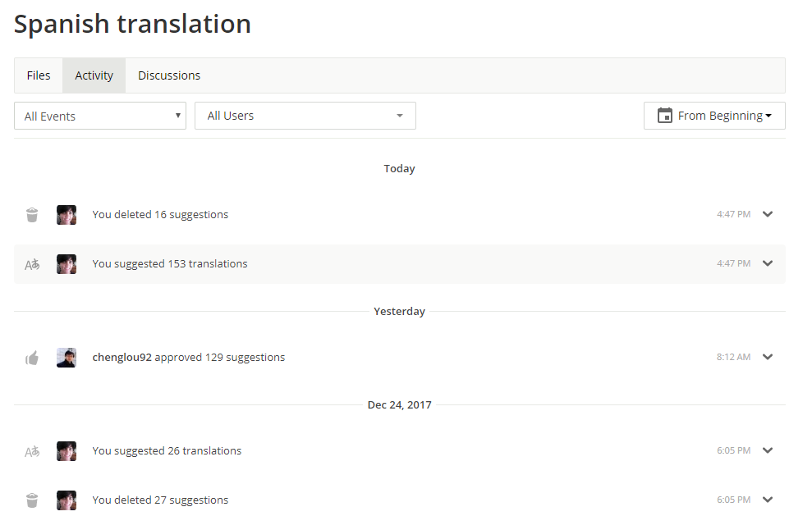The width and height of the screenshot is (812, 516).
Task: Switch to the Discussions tab
Action: tap(169, 75)
